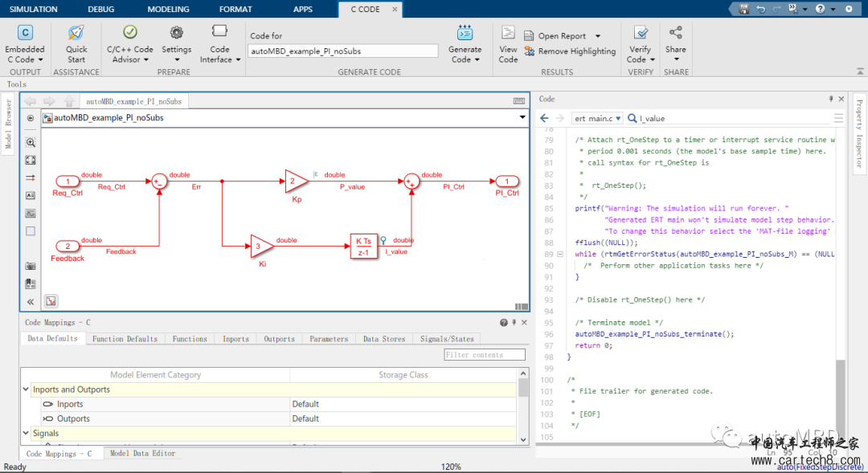Switch to Parameters tab in Code Mappings
Image resolution: width=868 pixels, height=473 pixels.
coord(329,339)
